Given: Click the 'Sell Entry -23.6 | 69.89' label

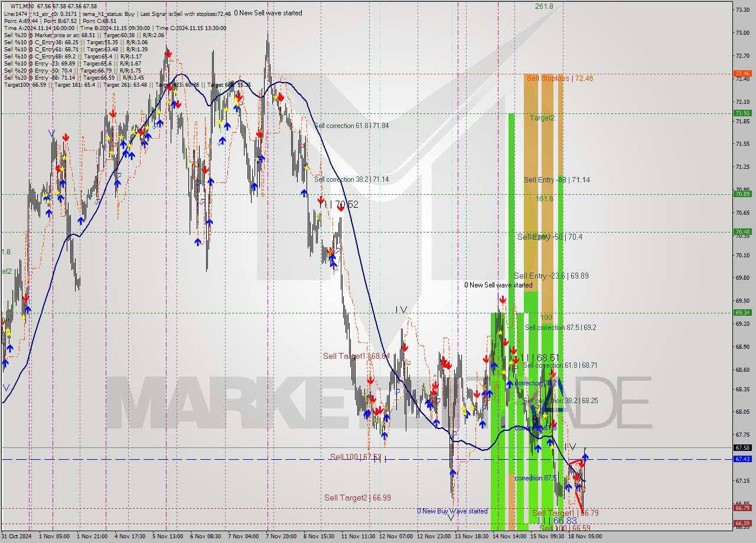Looking at the screenshot, I should (551, 276).
